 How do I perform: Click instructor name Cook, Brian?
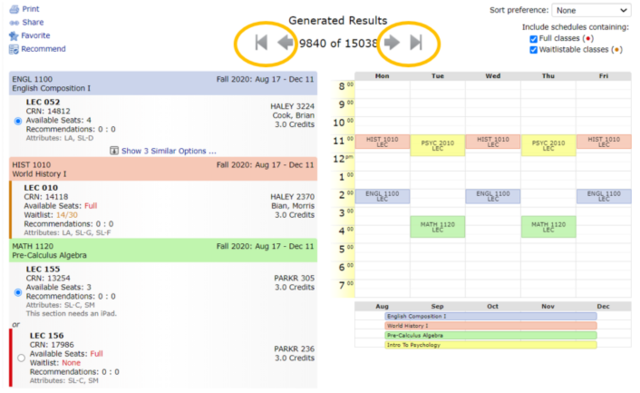[293, 115]
